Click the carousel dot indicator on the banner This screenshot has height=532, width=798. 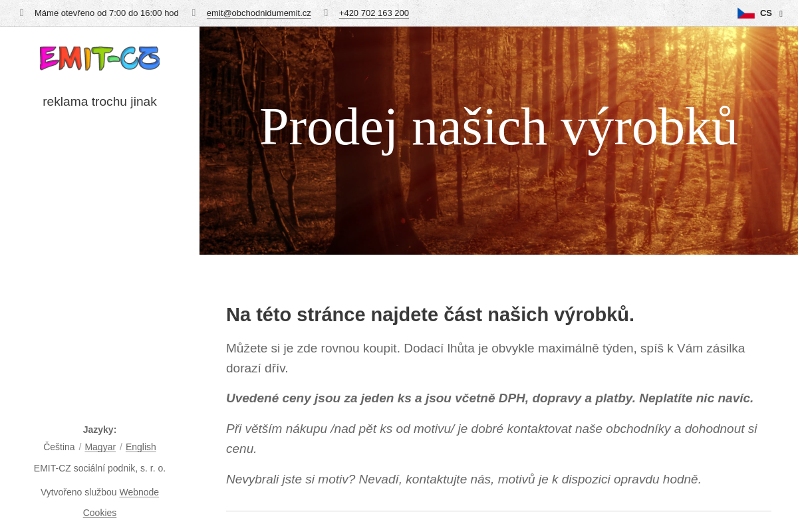pyautogui.click(x=402, y=219)
